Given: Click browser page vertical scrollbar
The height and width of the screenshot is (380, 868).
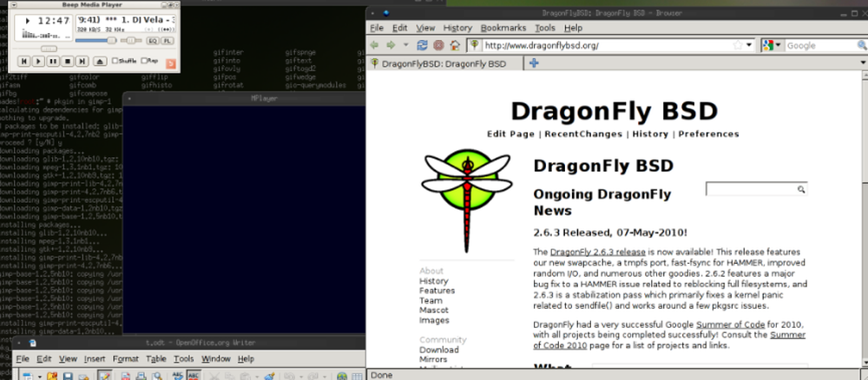Looking at the screenshot, I should coord(864,218).
